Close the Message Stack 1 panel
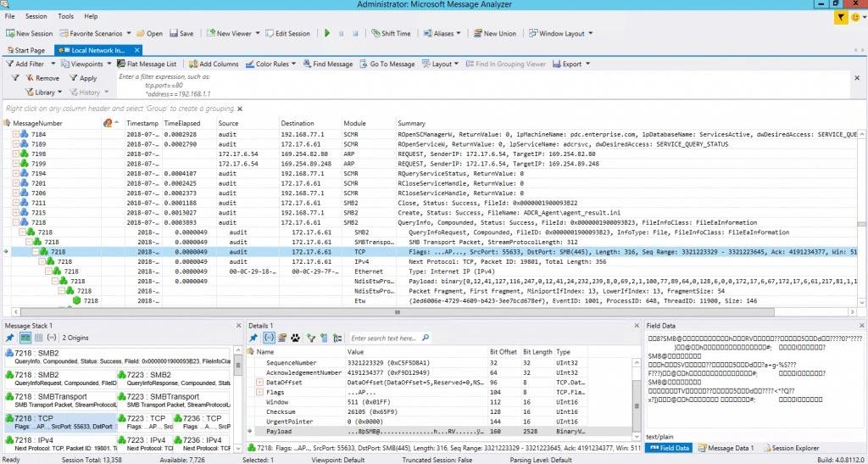 [x=238, y=326]
